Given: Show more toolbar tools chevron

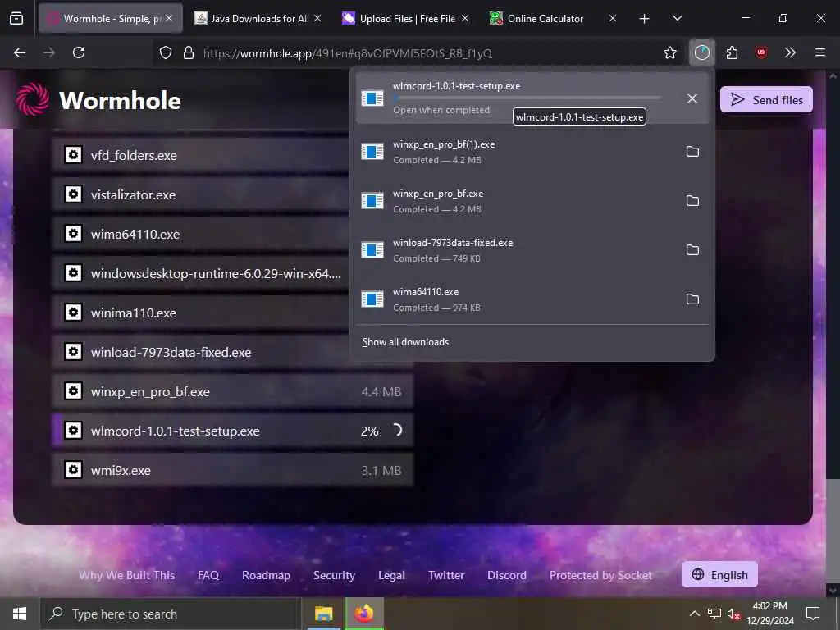Looking at the screenshot, I should [790, 52].
